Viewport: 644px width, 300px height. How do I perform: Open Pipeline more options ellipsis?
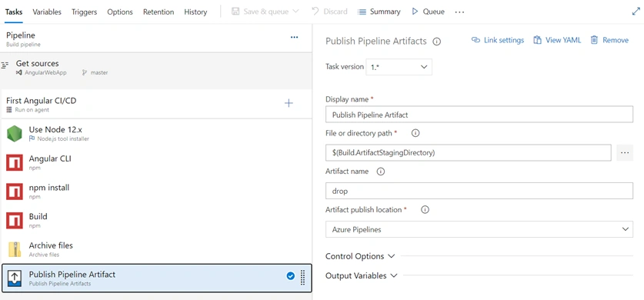tap(294, 37)
